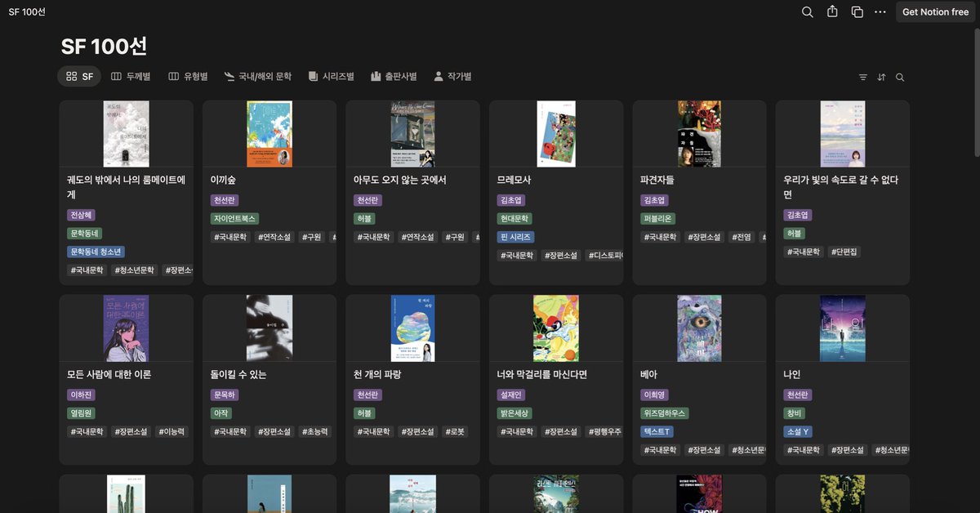Click the Get Notion free button
980x513 pixels.
pos(935,12)
